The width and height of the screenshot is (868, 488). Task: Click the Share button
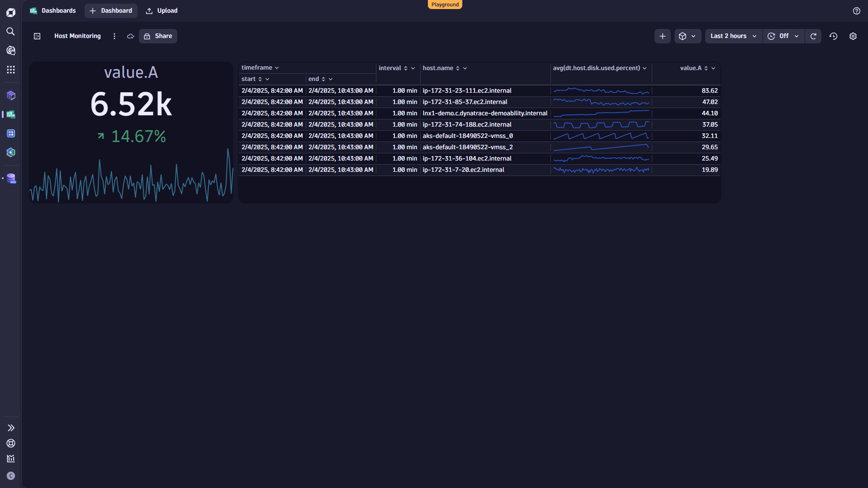pyautogui.click(x=157, y=36)
